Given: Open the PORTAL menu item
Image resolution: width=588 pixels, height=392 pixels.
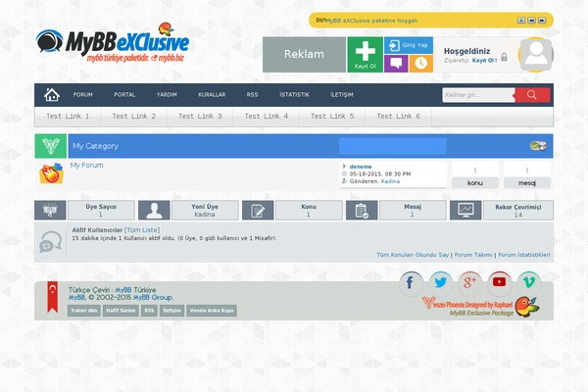Looking at the screenshot, I should [x=124, y=94].
